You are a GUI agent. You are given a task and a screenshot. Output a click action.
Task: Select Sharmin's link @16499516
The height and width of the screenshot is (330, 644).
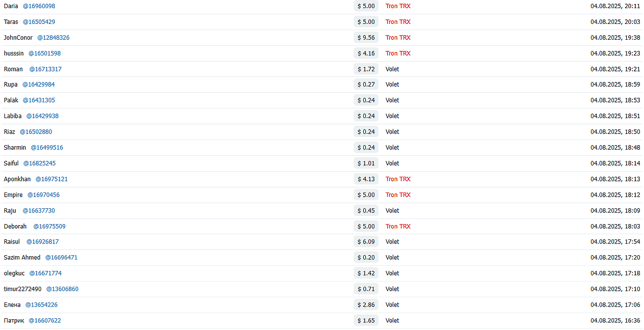point(47,148)
